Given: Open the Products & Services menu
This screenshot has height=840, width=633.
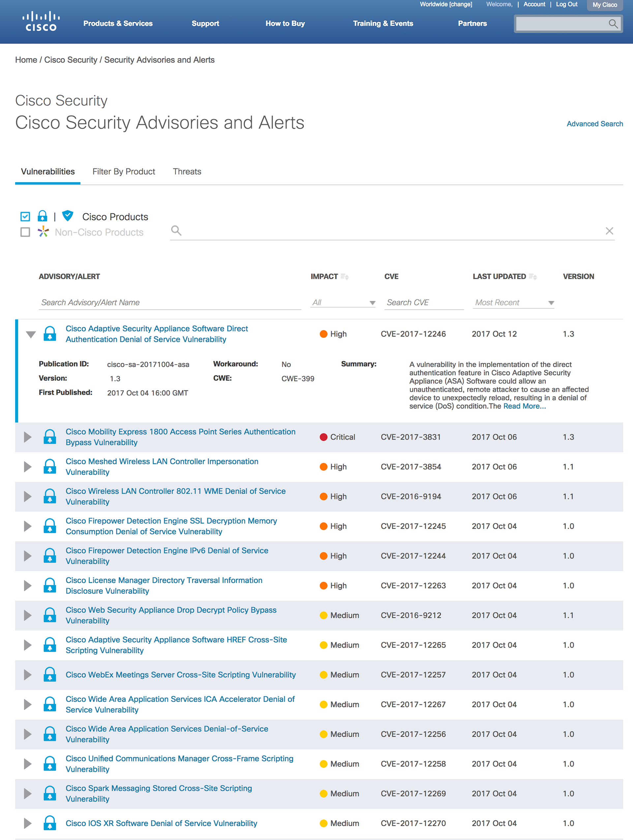Looking at the screenshot, I should click(x=118, y=23).
